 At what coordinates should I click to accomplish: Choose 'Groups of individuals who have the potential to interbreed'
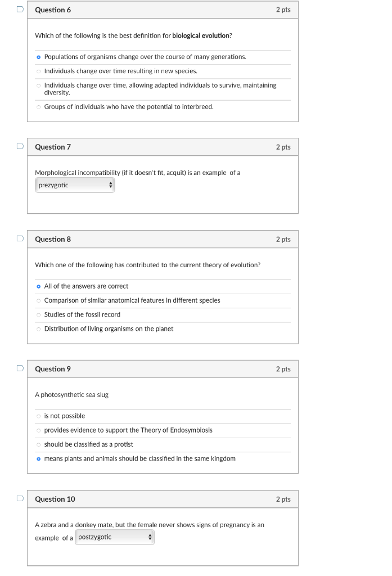tap(39, 107)
